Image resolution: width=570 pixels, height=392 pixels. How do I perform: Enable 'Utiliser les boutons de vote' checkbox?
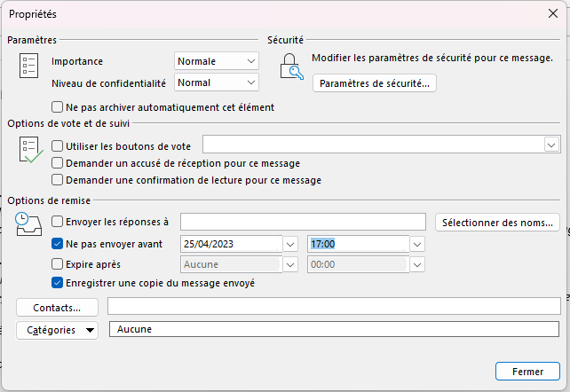58,145
